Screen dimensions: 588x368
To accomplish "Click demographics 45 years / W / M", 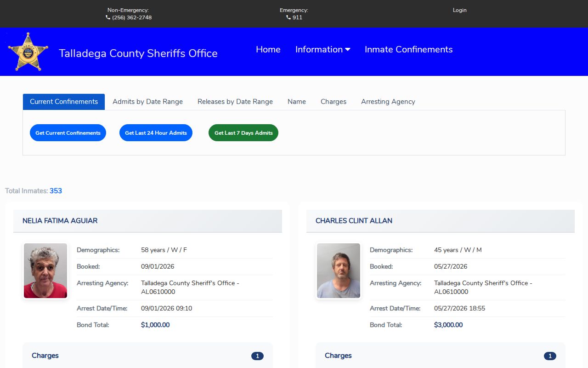I will point(458,250).
